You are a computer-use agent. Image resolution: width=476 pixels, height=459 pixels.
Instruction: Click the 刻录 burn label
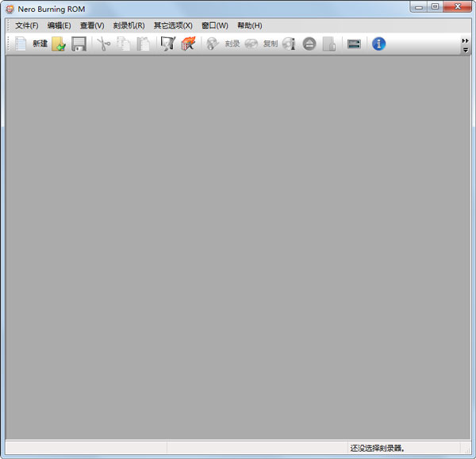232,44
